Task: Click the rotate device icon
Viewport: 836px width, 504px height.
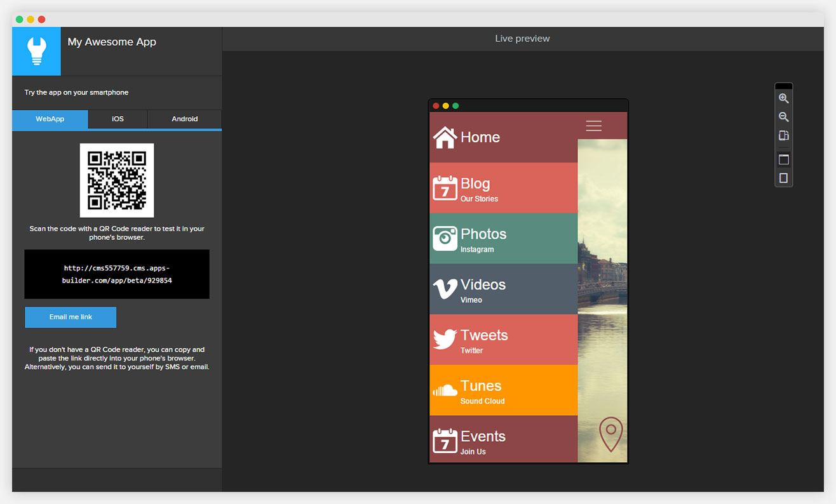Action: 783,135
